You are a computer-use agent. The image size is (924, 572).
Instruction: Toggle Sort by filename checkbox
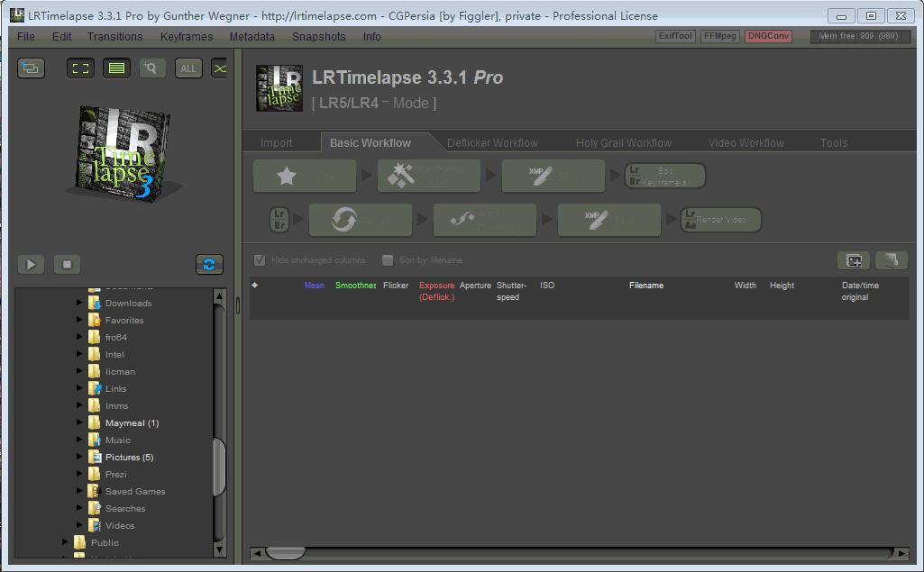[387, 260]
